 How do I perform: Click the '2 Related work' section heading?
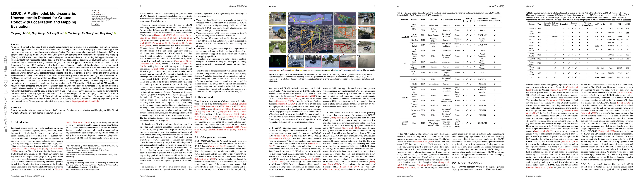(x=204, y=97)
